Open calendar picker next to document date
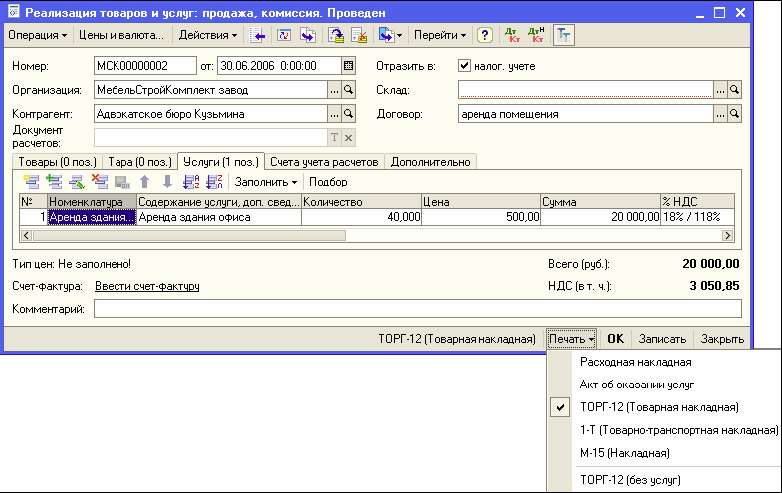The height and width of the screenshot is (493, 782). click(348, 66)
